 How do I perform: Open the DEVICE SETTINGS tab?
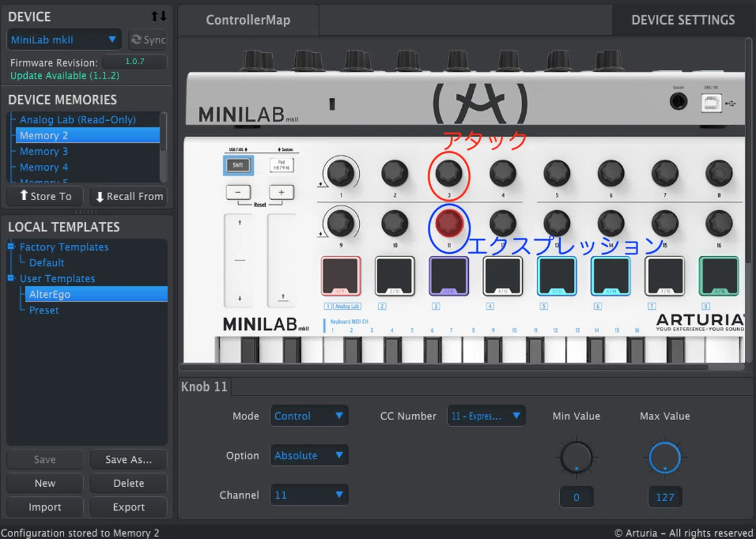pos(683,20)
